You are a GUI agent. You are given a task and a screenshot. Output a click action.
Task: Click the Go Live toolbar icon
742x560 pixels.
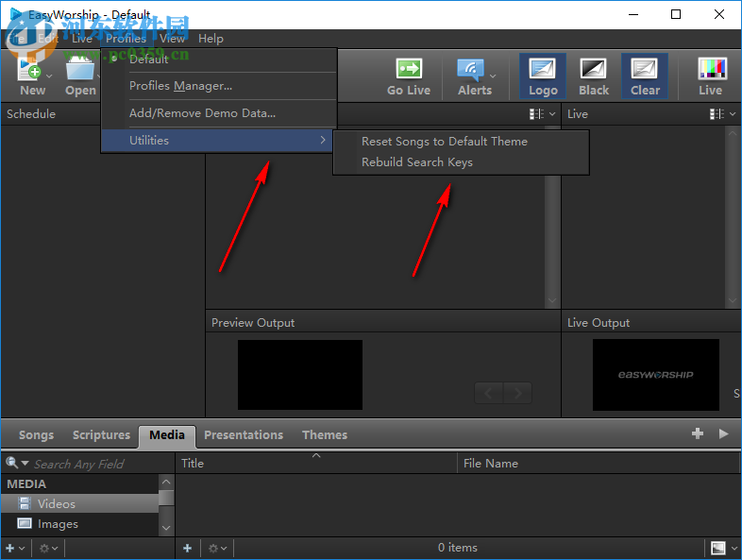(409, 69)
